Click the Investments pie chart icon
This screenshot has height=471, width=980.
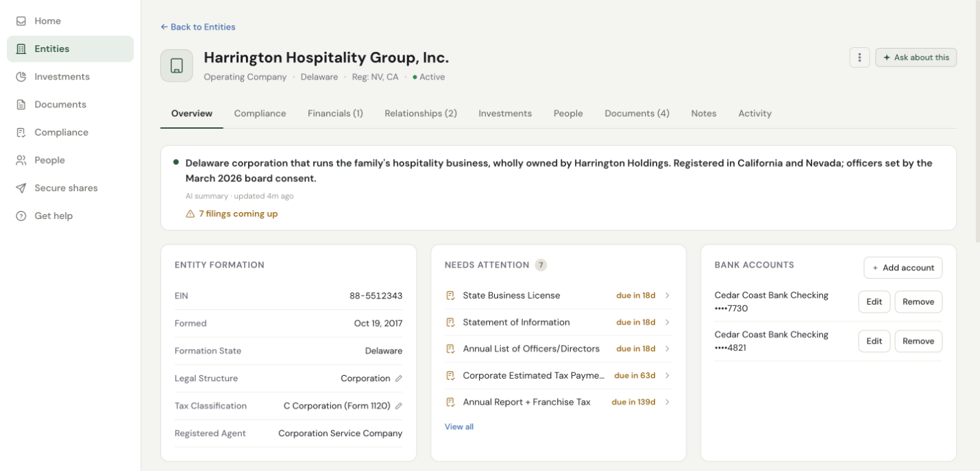21,77
